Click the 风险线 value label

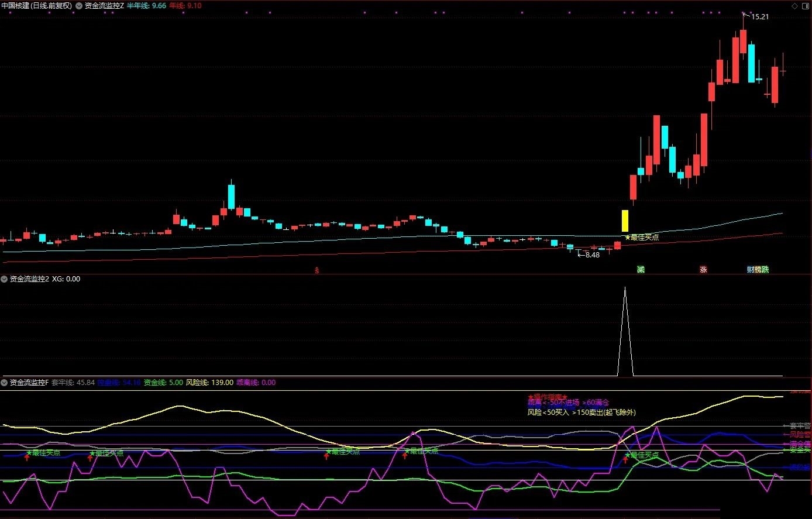209,383
